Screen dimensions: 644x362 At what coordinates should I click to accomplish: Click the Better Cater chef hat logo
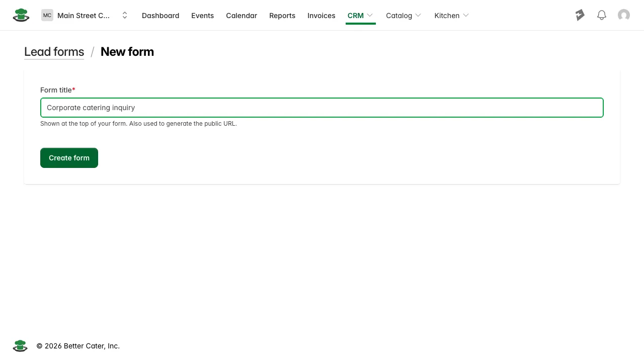coord(21,15)
